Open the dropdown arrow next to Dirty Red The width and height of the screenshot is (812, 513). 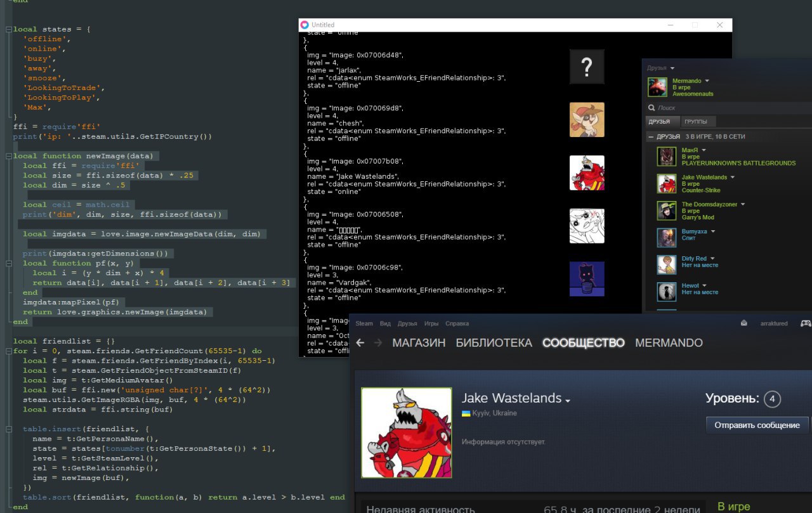click(712, 259)
